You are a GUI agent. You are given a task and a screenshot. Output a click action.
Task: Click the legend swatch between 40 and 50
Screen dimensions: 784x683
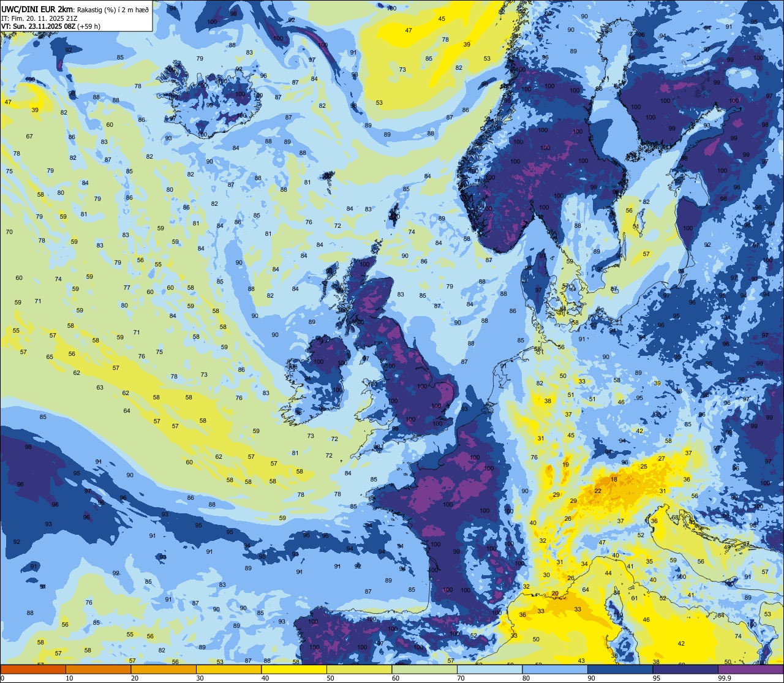[x=294, y=669]
